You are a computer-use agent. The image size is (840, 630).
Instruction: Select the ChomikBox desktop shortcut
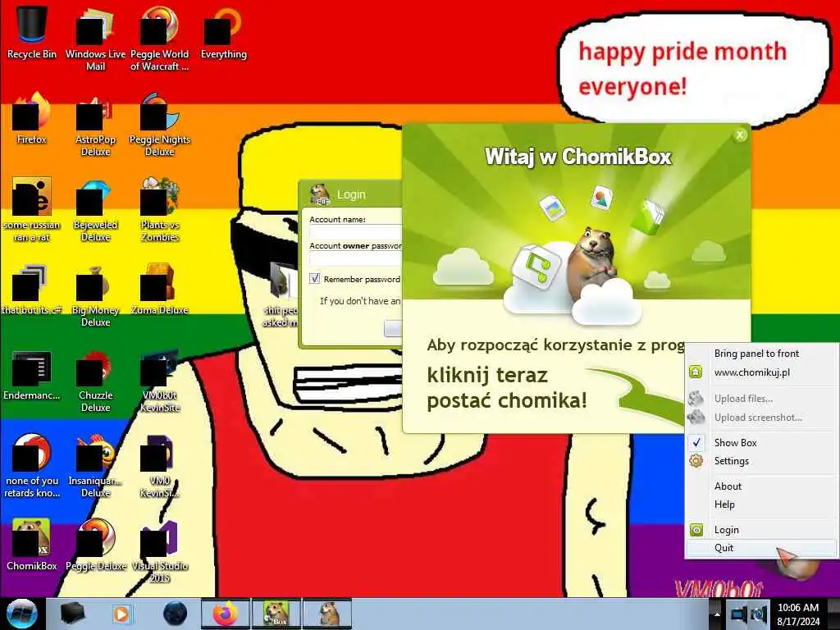pos(32,545)
